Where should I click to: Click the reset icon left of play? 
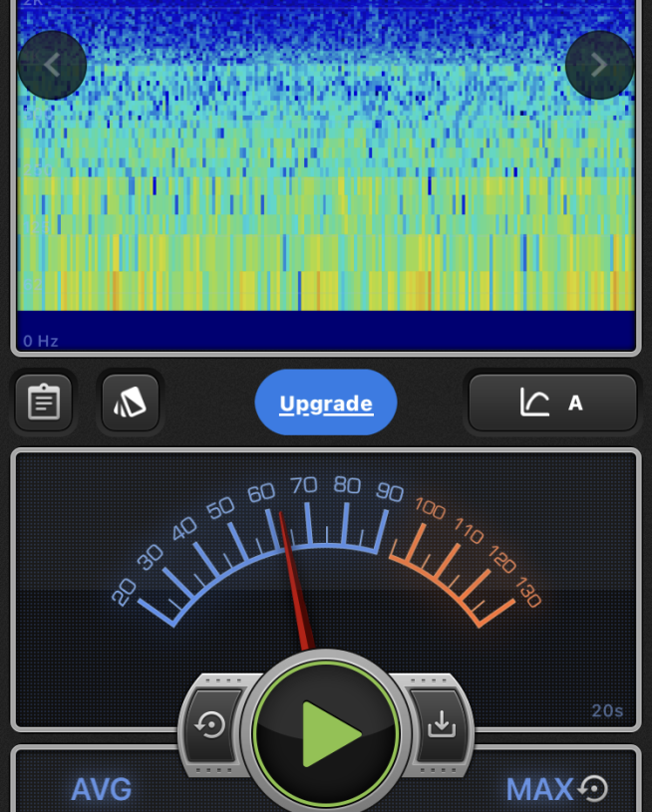tap(211, 725)
